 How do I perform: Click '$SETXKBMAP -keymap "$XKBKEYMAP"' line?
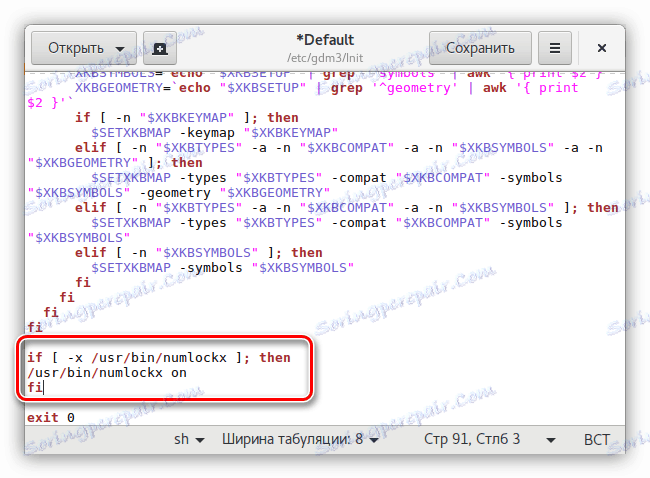pos(214,133)
